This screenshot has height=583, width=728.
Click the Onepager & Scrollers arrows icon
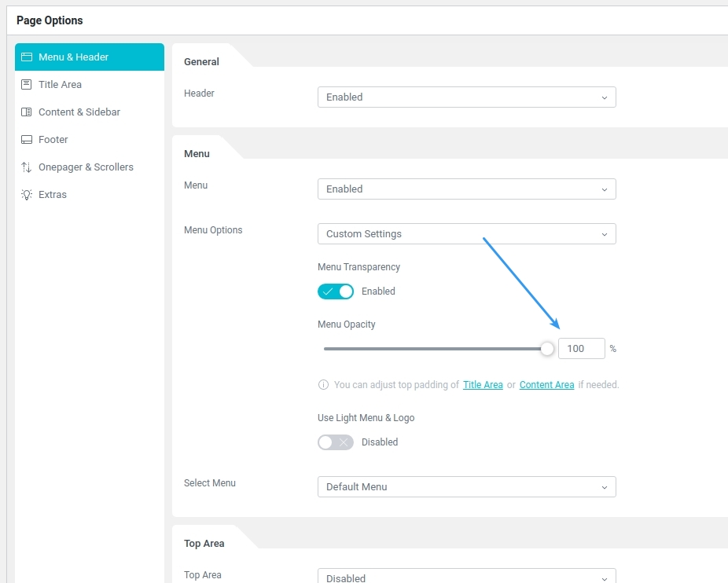pos(27,167)
